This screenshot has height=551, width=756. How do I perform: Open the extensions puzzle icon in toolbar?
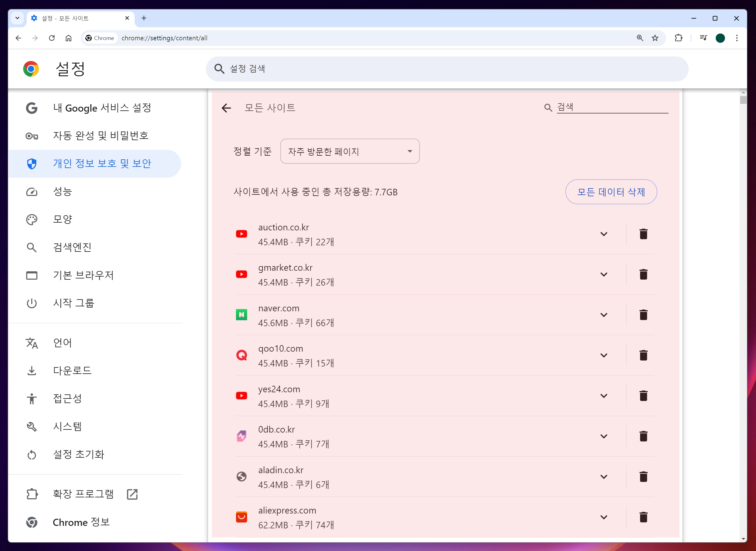pyautogui.click(x=678, y=38)
